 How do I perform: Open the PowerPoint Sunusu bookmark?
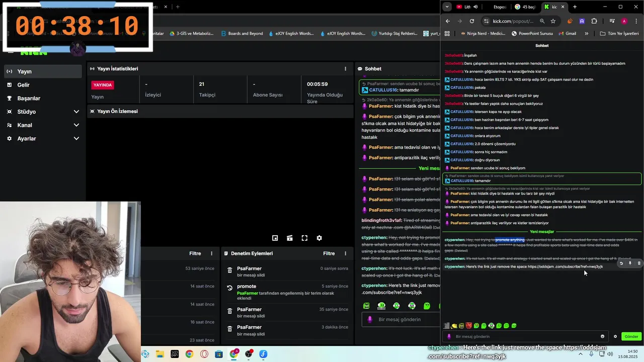point(531,34)
